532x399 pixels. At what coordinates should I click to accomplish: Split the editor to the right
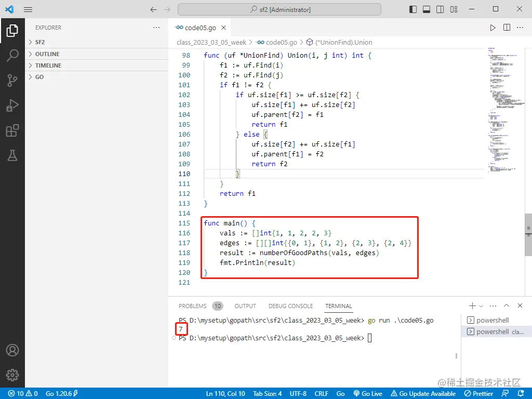(x=507, y=28)
